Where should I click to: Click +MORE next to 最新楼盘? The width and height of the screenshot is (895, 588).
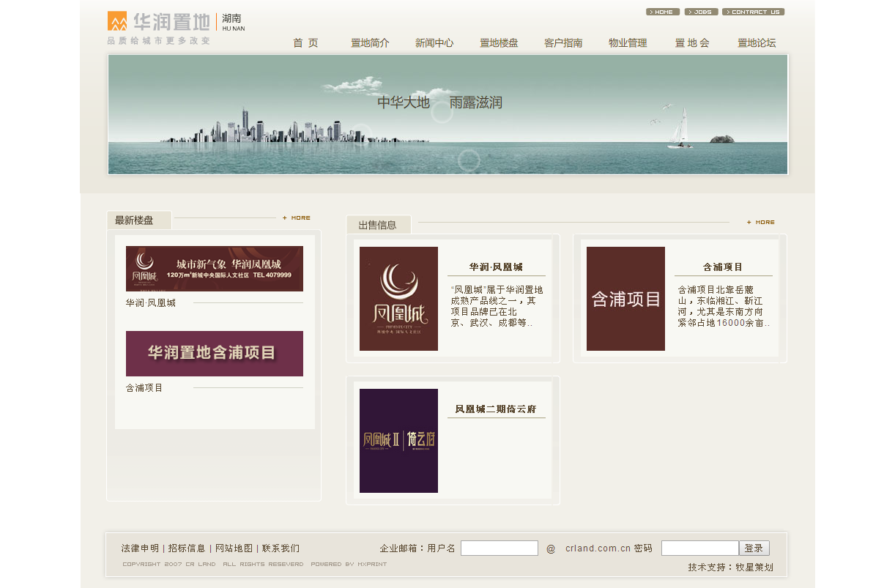click(296, 217)
